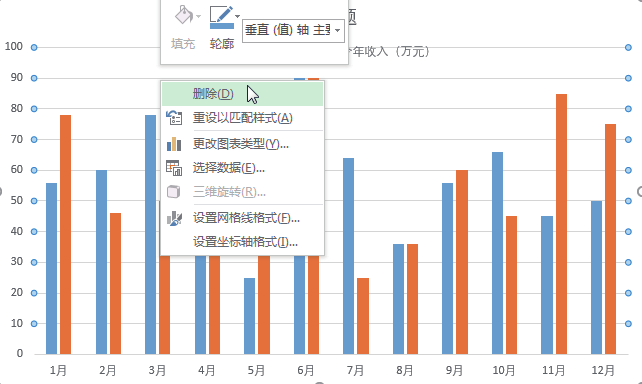The height and width of the screenshot is (384, 642).
Task: Click axis label 50
Action: pyautogui.click(x=16, y=201)
